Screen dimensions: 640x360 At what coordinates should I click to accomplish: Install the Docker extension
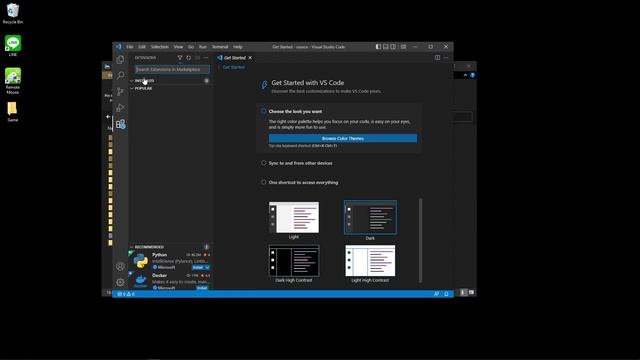[202, 288]
